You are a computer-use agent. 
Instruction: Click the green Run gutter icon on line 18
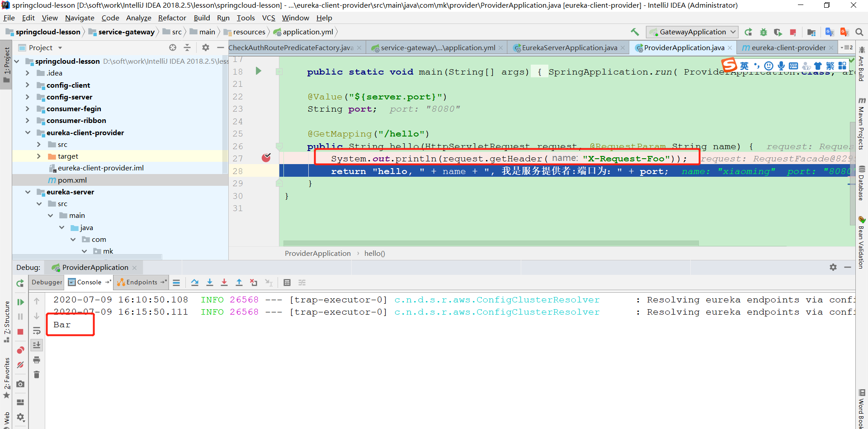[259, 71]
